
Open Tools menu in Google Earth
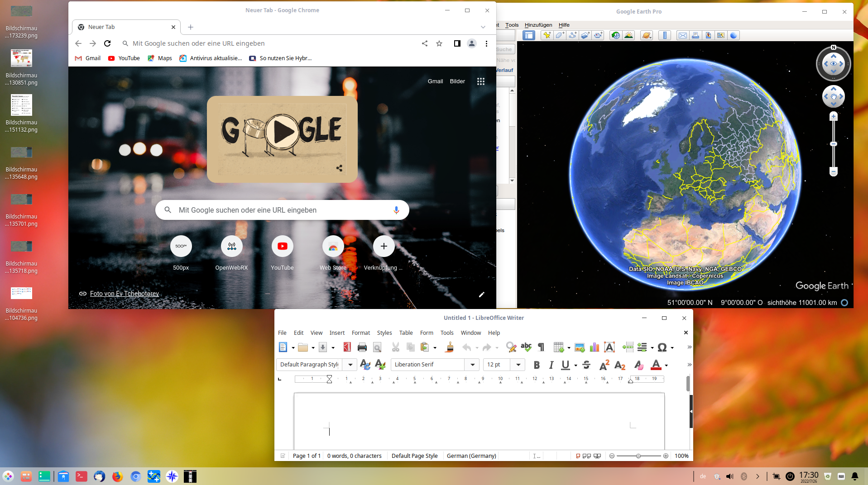pos(512,25)
